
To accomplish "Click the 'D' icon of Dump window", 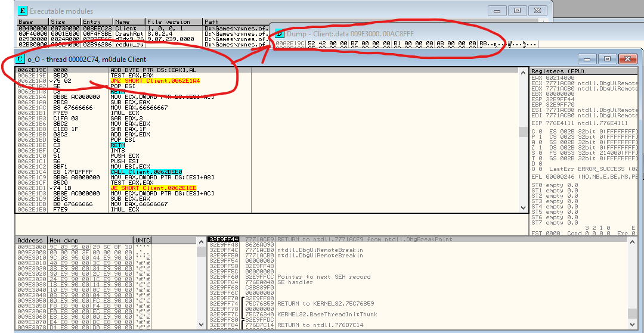I will coord(279,34).
